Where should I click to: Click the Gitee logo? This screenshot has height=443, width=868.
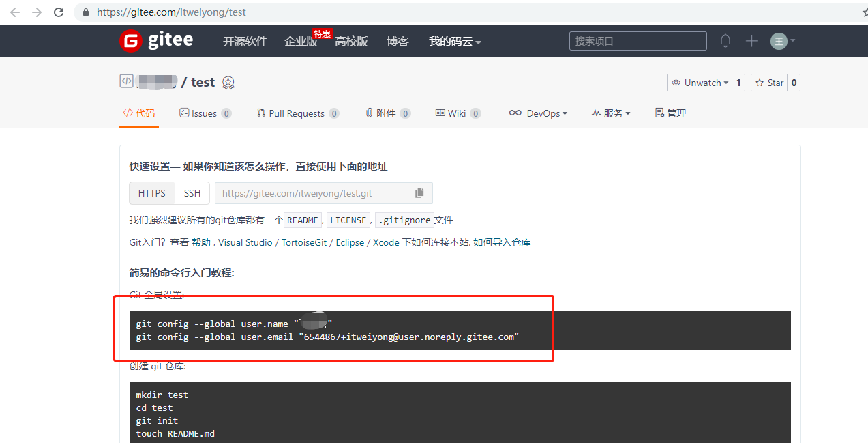[156, 41]
